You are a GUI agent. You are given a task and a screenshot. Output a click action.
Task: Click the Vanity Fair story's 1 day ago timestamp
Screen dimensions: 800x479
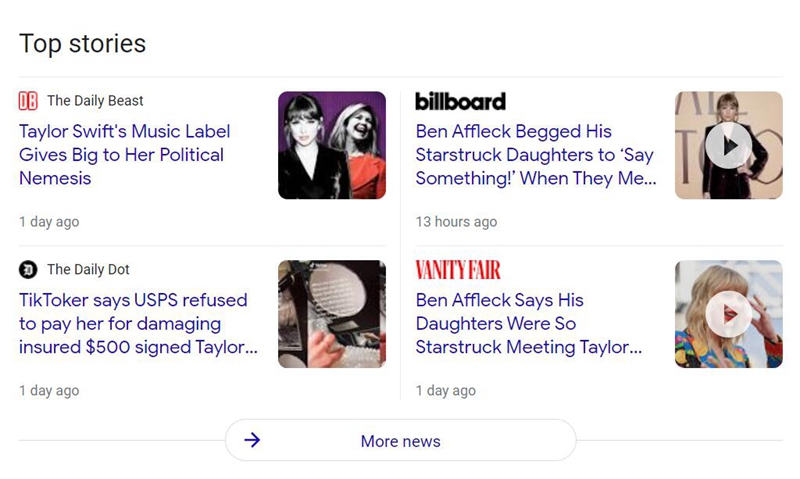click(446, 390)
